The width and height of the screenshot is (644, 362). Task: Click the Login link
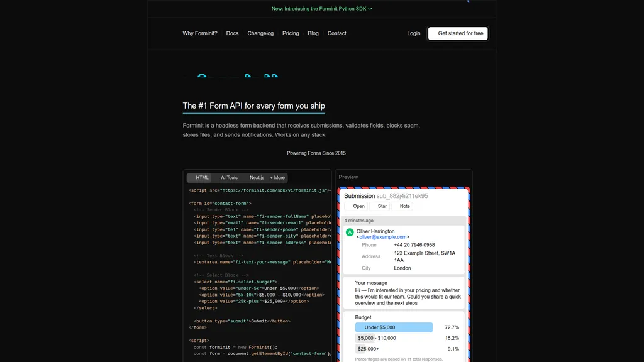pyautogui.click(x=414, y=33)
